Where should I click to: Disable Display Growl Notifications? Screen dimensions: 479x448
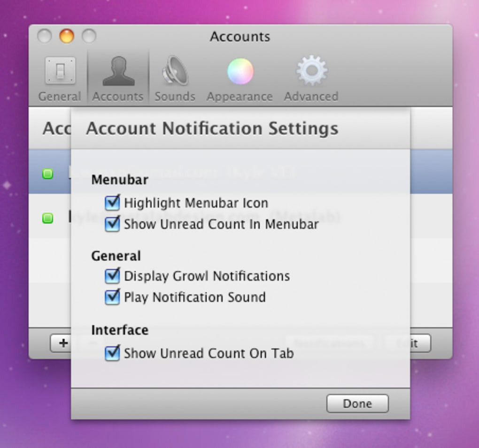coord(112,276)
